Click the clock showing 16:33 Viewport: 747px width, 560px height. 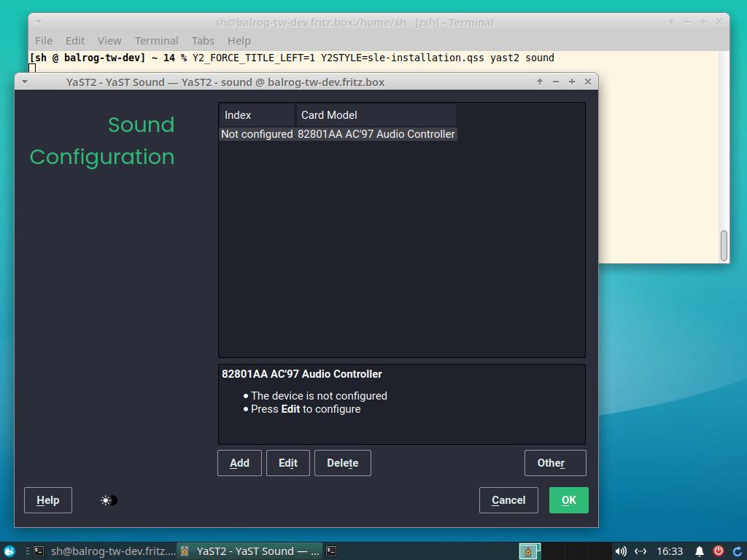670,551
